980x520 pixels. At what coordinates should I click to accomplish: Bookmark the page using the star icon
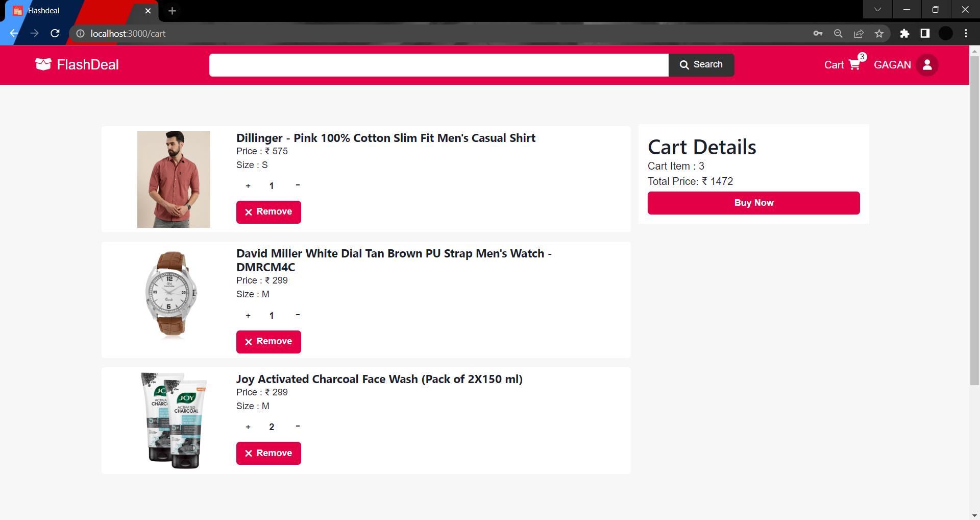click(x=879, y=34)
